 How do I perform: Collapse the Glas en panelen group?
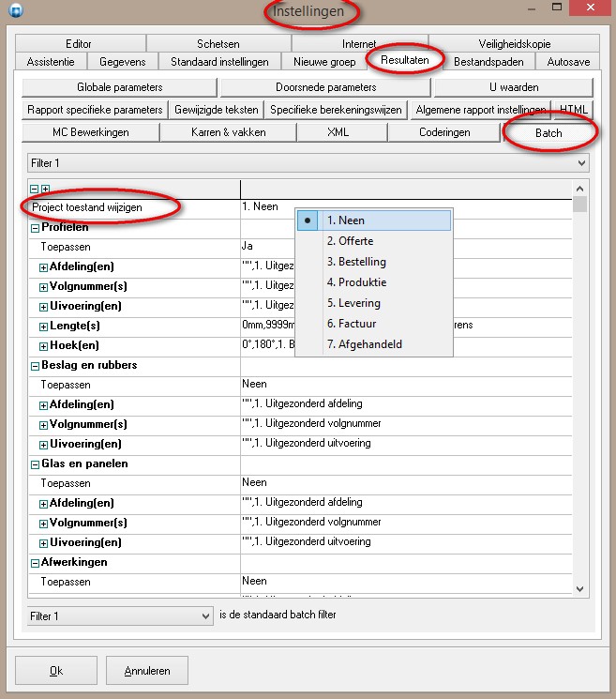pyautogui.click(x=35, y=464)
